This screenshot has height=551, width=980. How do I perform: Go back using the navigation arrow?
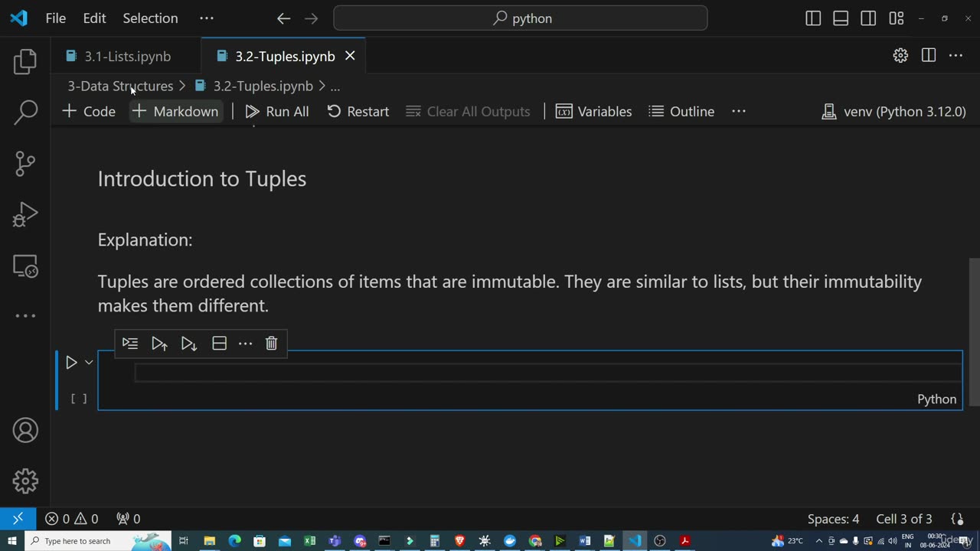tap(283, 18)
